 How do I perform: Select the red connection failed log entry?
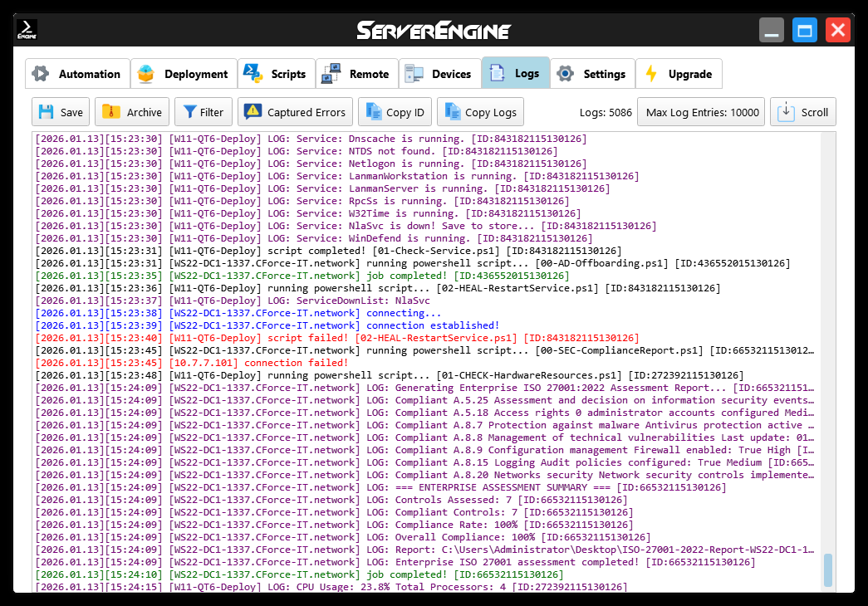point(191,363)
